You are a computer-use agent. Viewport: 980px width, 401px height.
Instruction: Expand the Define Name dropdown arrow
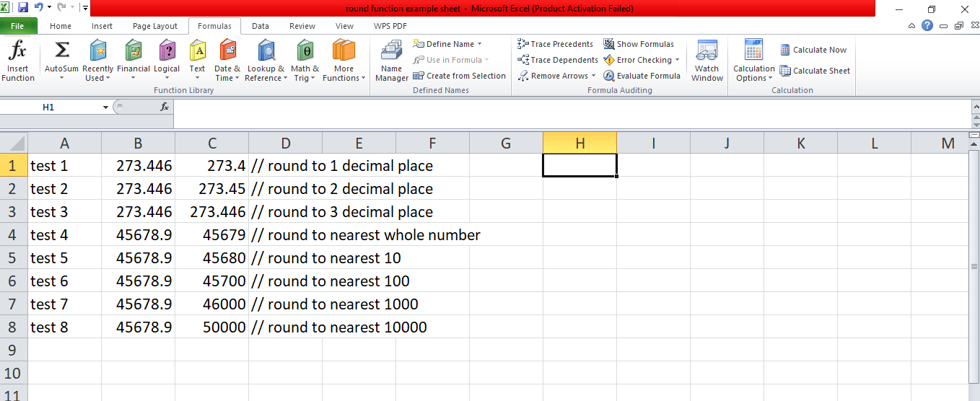coord(480,44)
